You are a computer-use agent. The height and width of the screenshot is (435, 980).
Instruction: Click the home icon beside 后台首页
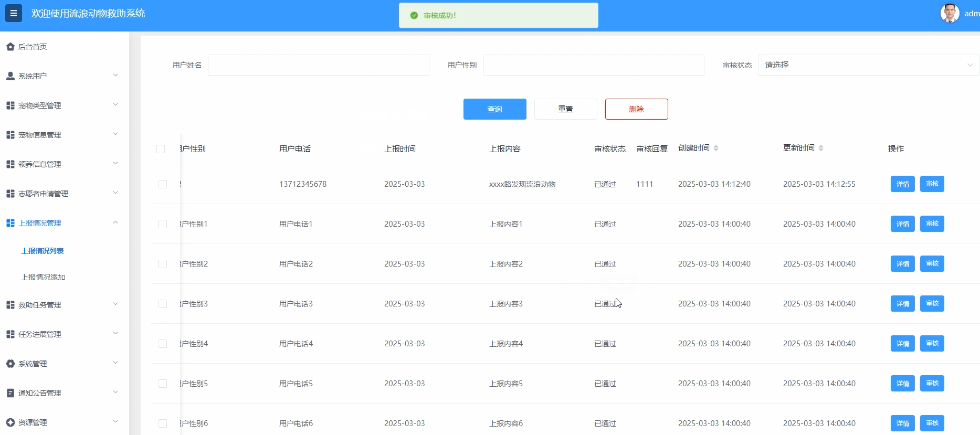(x=10, y=47)
